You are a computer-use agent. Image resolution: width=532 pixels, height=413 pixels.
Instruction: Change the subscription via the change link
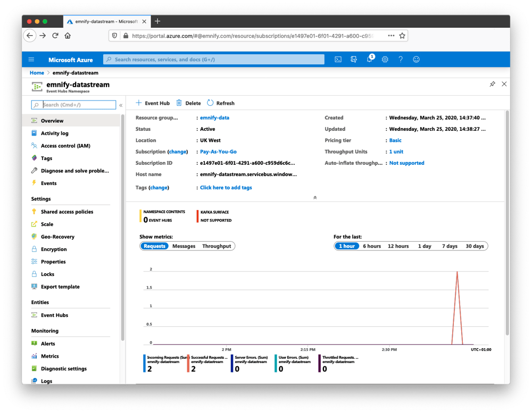coord(178,151)
